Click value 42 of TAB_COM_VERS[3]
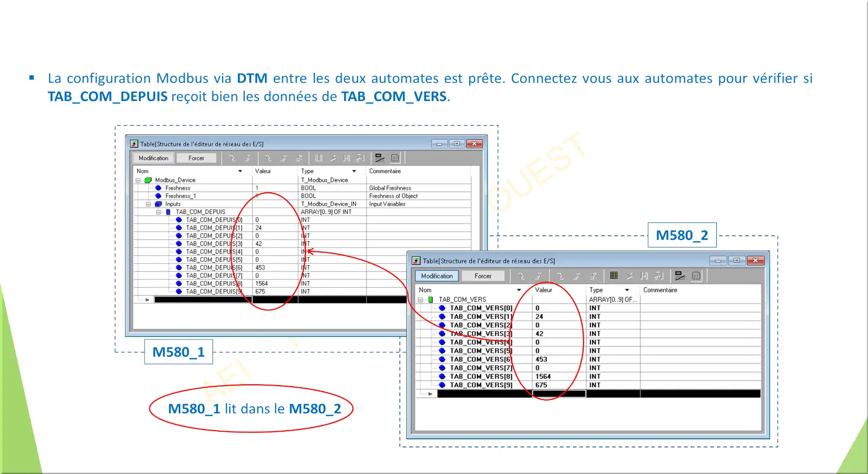 point(539,334)
